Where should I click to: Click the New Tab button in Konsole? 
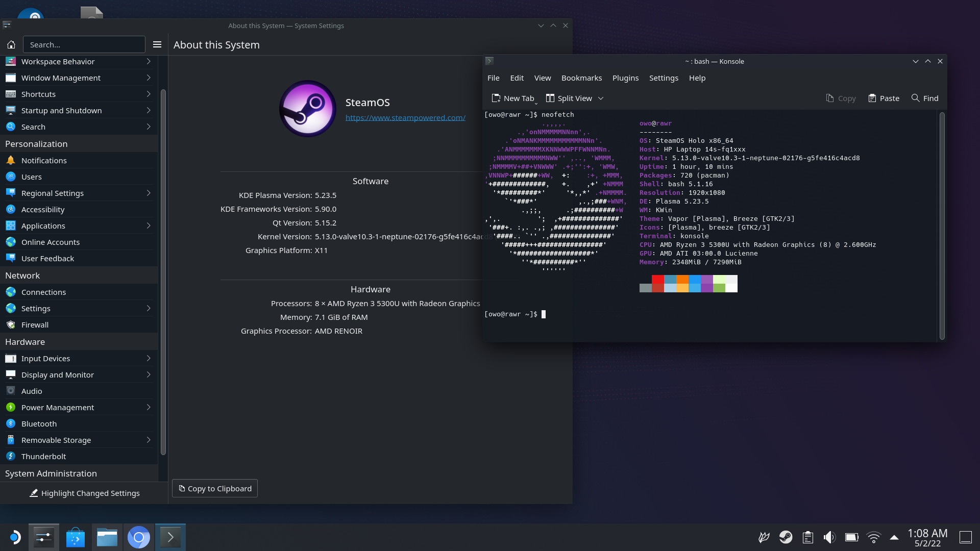click(513, 97)
